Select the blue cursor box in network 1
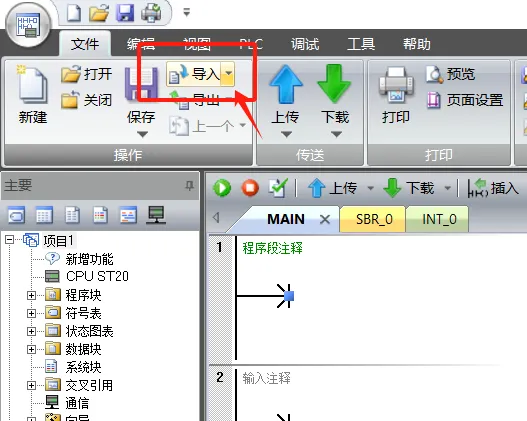This screenshot has height=421, width=527. (289, 296)
